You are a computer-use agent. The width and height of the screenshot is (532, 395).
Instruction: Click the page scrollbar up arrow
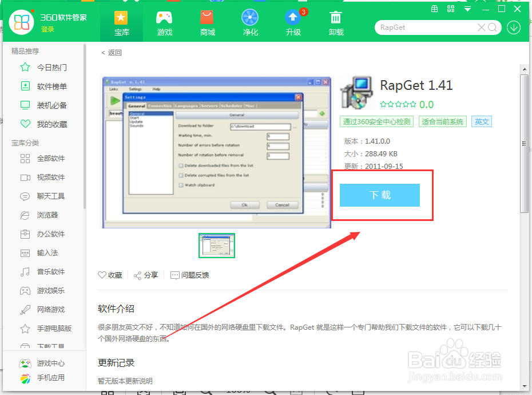click(x=525, y=69)
